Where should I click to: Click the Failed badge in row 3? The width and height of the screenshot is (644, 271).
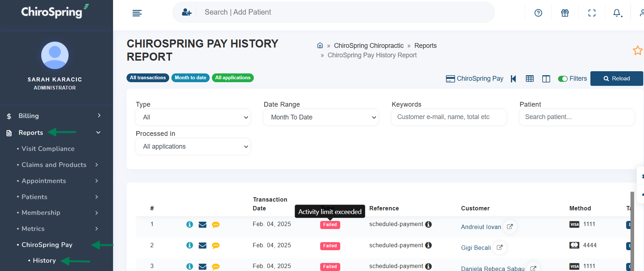pyautogui.click(x=330, y=267)
